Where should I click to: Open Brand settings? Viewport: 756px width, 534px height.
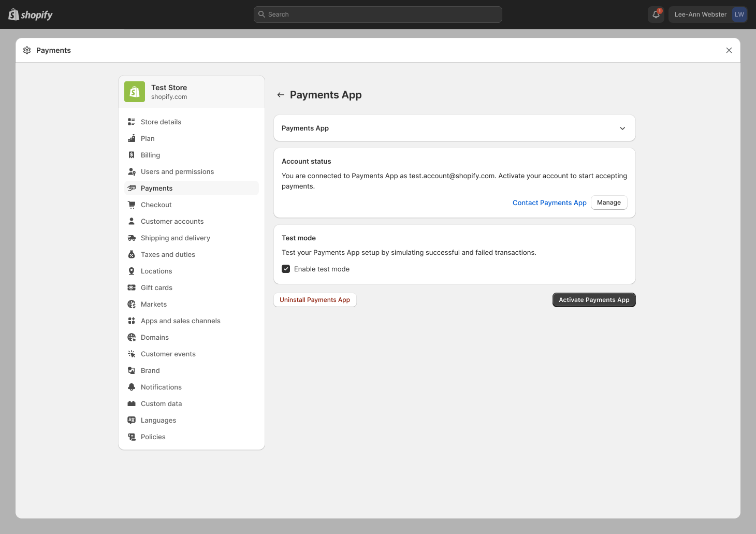[x=192, y=370]
